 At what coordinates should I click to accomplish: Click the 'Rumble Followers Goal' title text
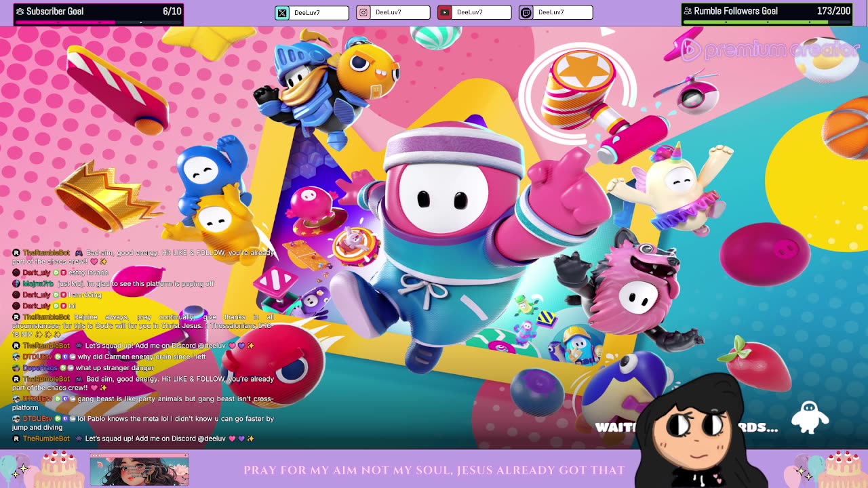click(x=736, y=12)
